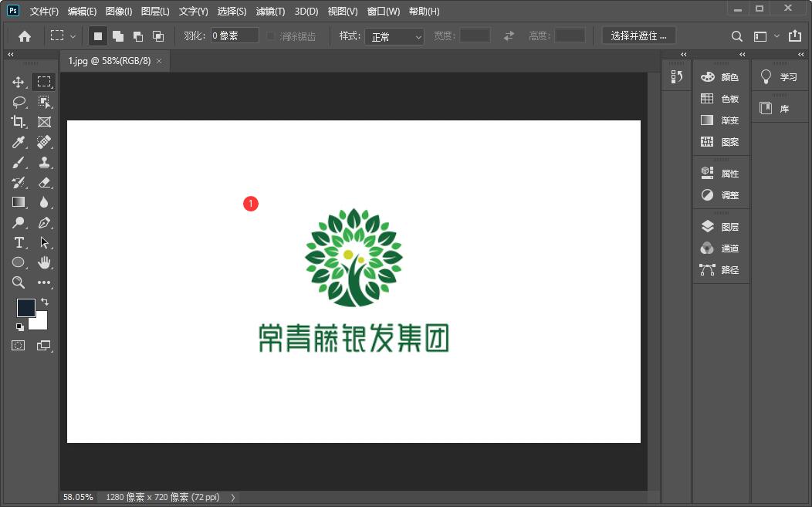Viewport: 812px width, 507px height.
Task: Open the 文件(F) menu
Action: click(44, 12)
